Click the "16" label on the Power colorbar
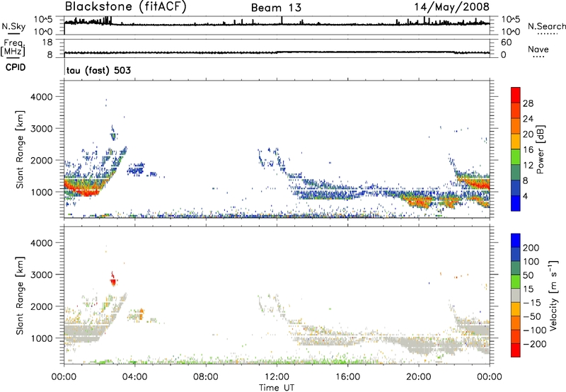Image resolution: width=566 pixels, height=392 pixels. (528, 150)
